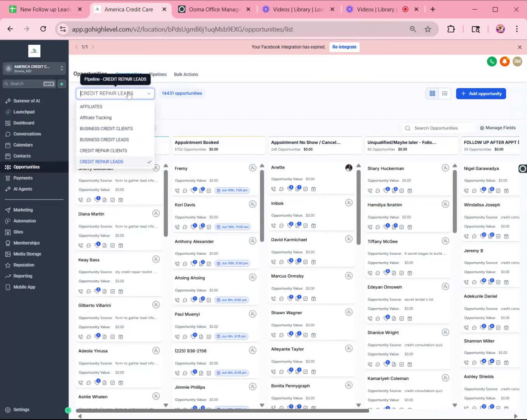Viewport: 527px width, 420px height.
Task: Choose the checked CREDIT REPAIR LEADS option
Action: pos(115,162)
